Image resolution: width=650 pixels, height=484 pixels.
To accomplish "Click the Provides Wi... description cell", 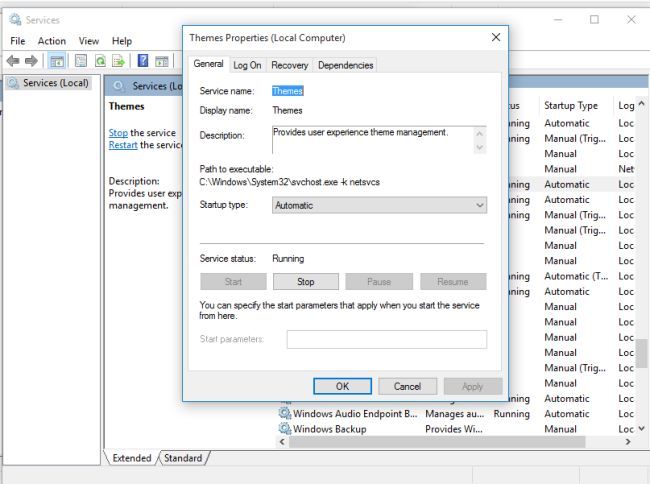I will [454, 429].
